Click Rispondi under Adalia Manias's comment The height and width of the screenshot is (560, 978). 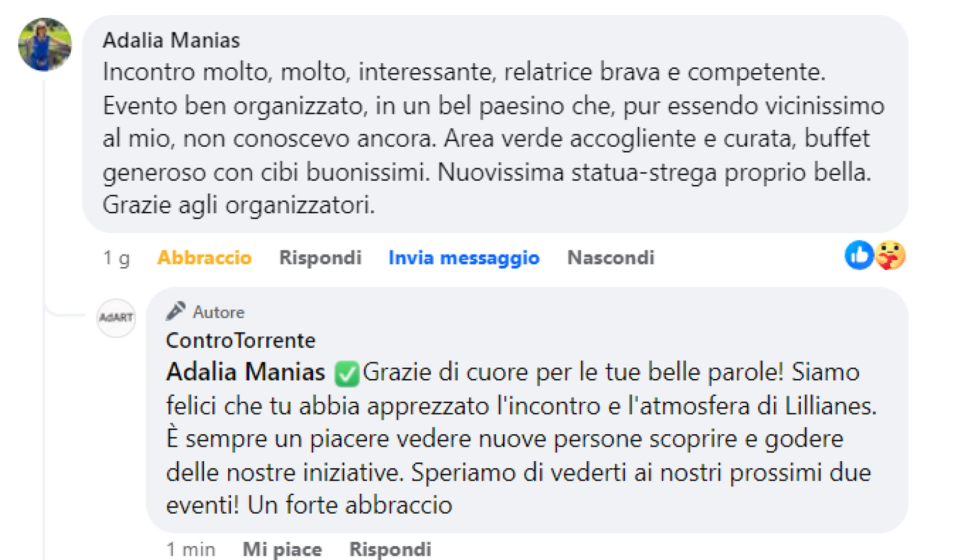coord(320,258)
